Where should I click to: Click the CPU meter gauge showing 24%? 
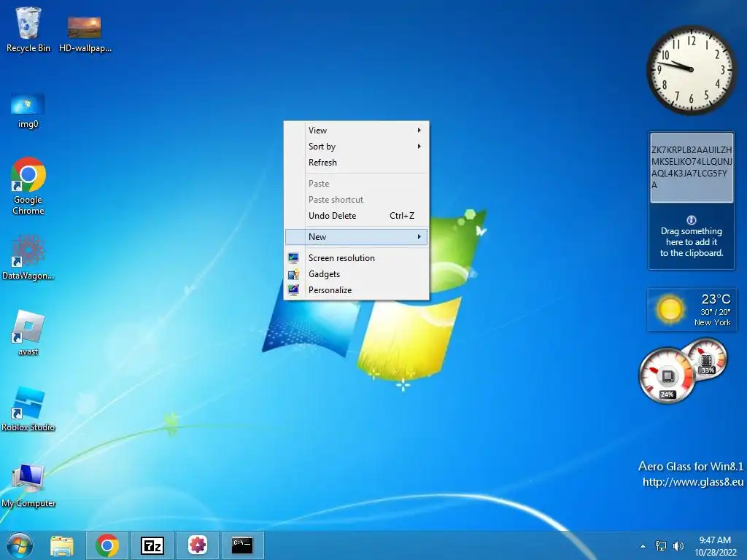[x=667, y=376]
